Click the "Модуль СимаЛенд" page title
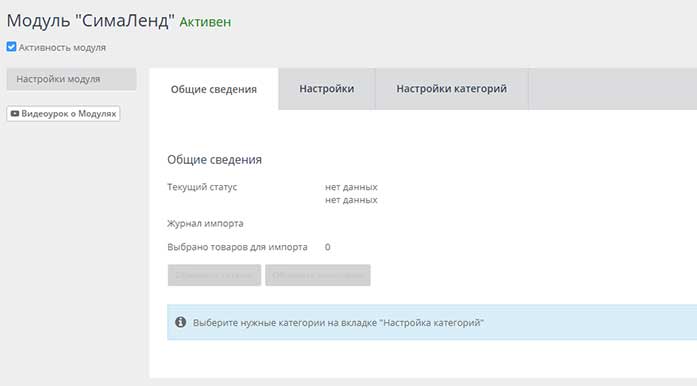 coord(91,21)
